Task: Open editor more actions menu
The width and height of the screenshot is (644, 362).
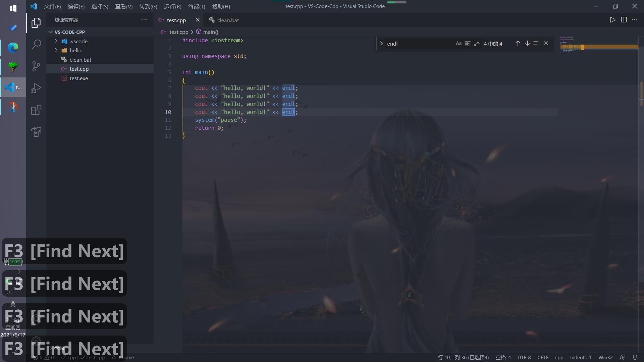Action: pos(635,20)
